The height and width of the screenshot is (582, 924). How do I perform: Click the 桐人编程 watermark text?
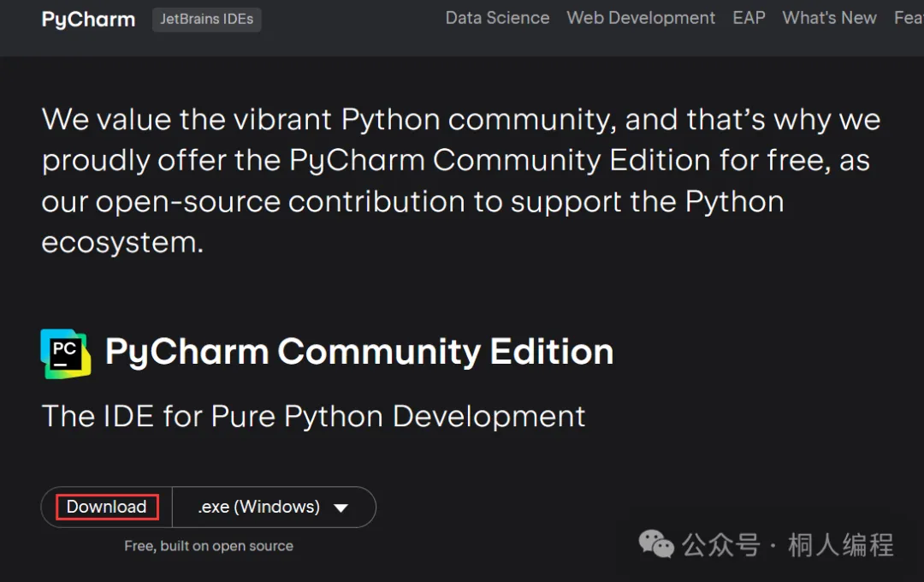(840, 544)
